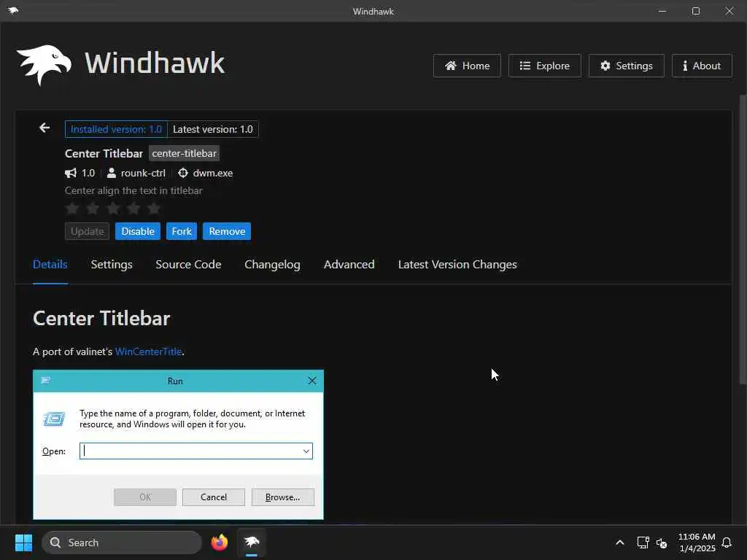This screenshot has width=747, height=560.
Task: Disable the Center Titlebar mod
Action: pos(138,231)
